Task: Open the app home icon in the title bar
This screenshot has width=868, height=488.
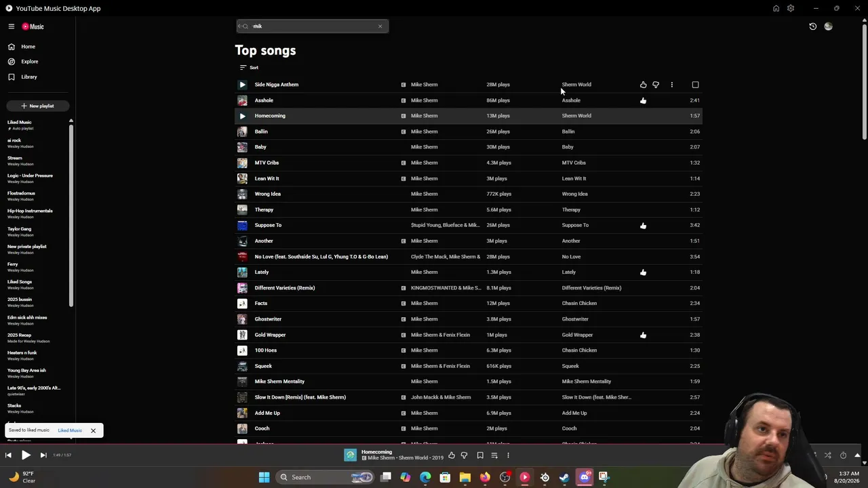Action: pyautogui.click(x=776, y=8)
